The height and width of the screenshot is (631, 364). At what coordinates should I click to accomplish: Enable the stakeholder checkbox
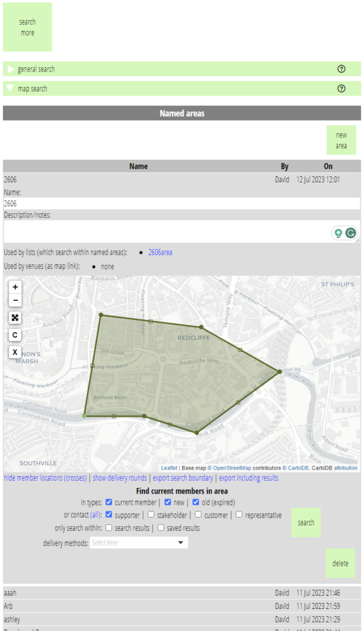[151, 515]
